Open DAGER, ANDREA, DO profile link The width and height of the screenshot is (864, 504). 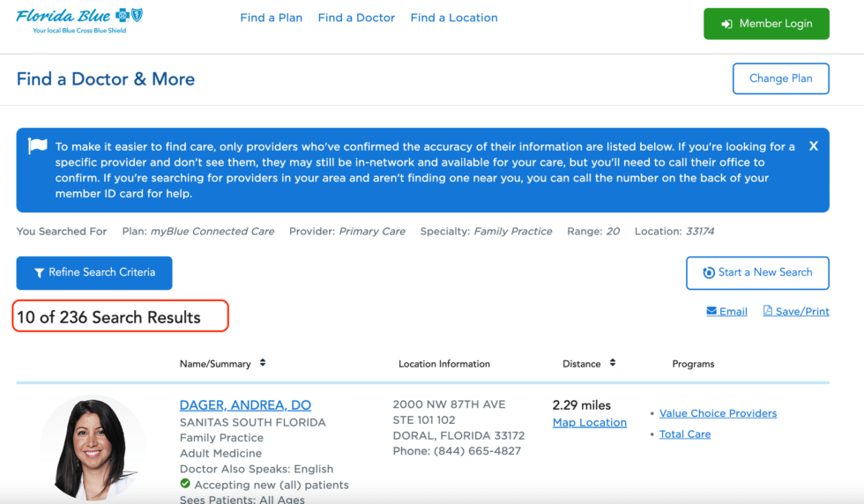tap(245, 404)
